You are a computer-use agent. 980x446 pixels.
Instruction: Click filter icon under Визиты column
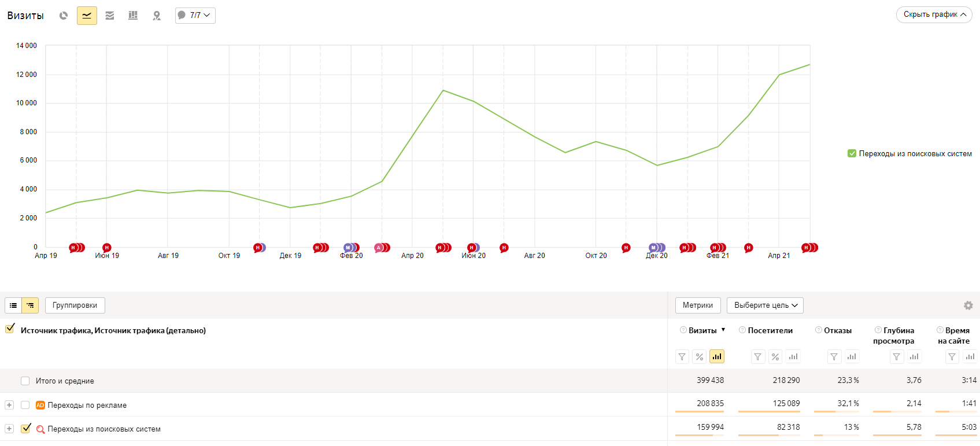[x=682, y=357]
